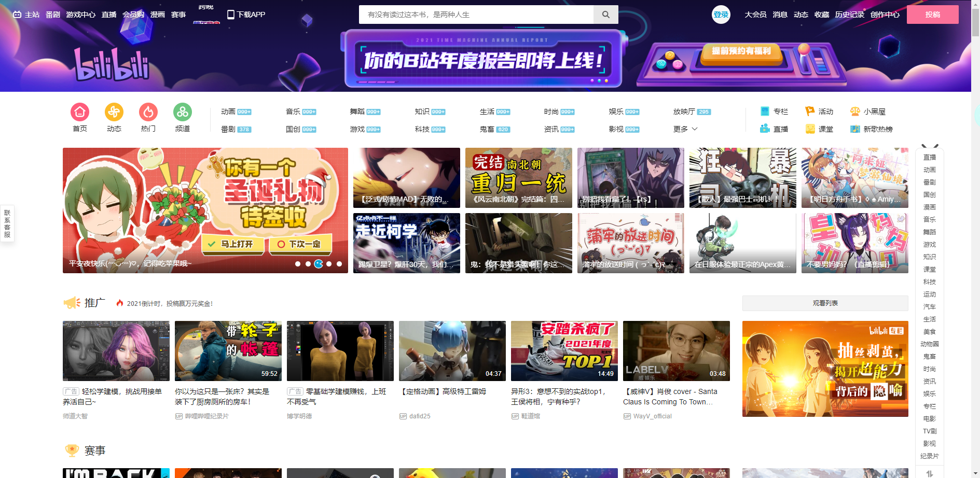The image size is (980, 478).
Task: Click the 推广 megaphone icon
Action: [72, 303]
